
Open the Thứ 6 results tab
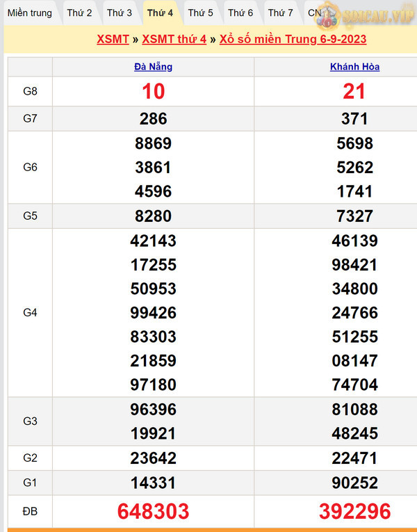pyautogui.click(x=240, y=13)
